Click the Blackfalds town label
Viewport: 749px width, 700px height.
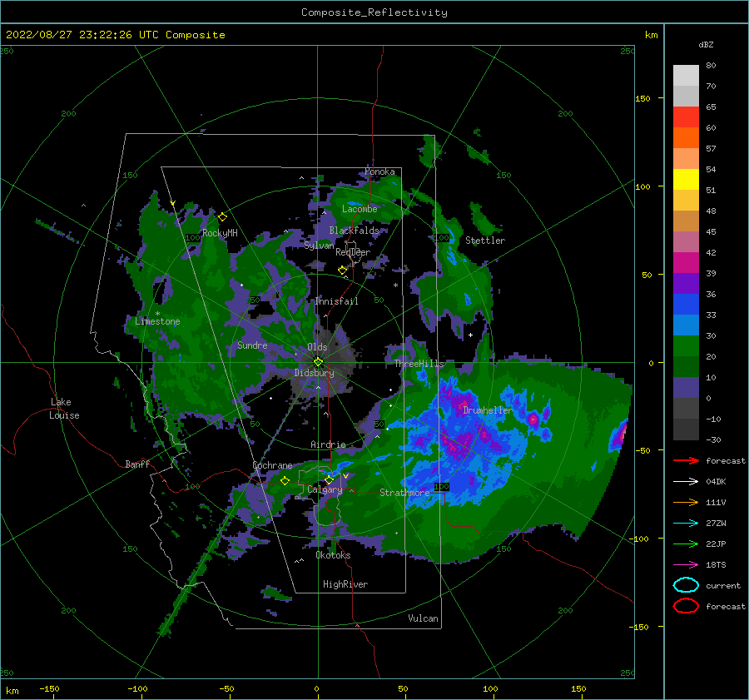click(x=354, y=231)
